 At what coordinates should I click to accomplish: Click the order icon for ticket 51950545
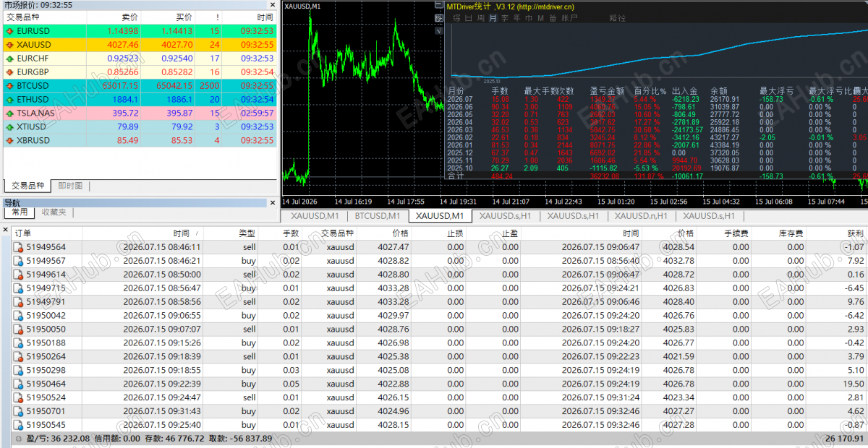[19, 426]
